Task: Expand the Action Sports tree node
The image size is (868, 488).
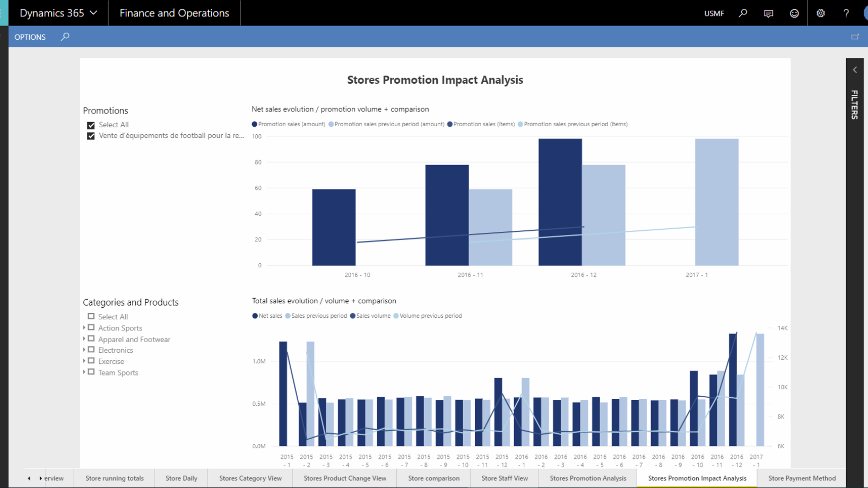Action: (x=84, y=328)
